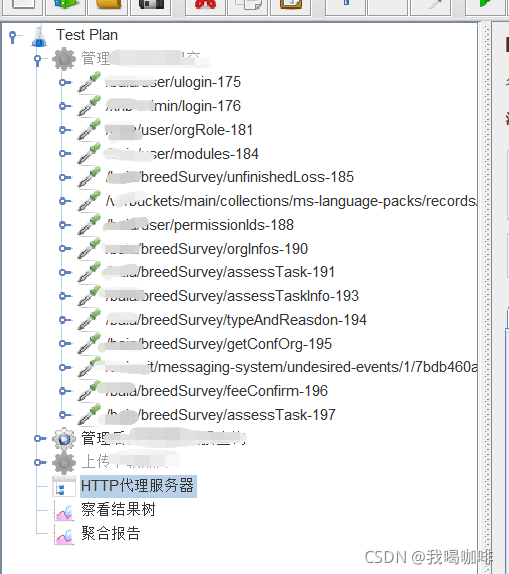Select the ulogin-175 request label

click(x=173, y=82)
